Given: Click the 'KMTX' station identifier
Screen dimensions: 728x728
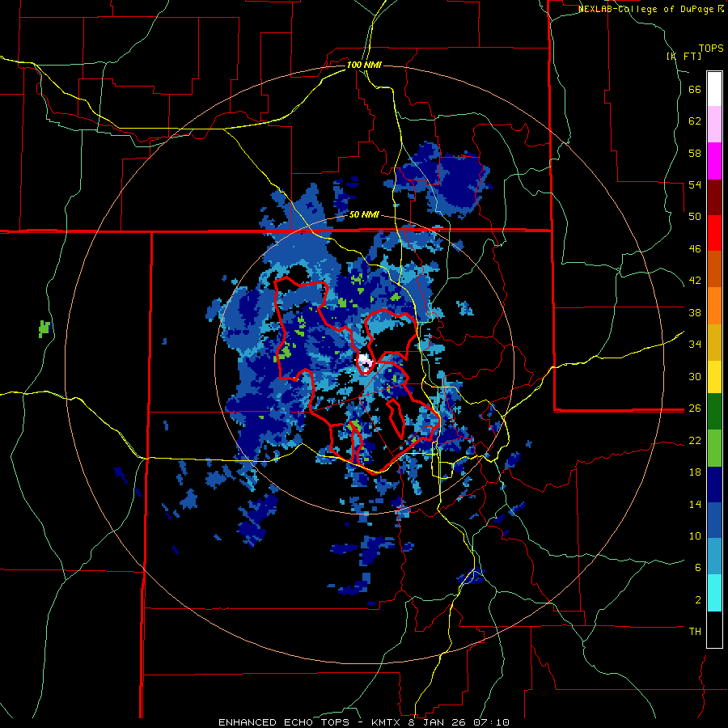Looking at the screenshot, I should pyautogui.click(x=385, y=722).
